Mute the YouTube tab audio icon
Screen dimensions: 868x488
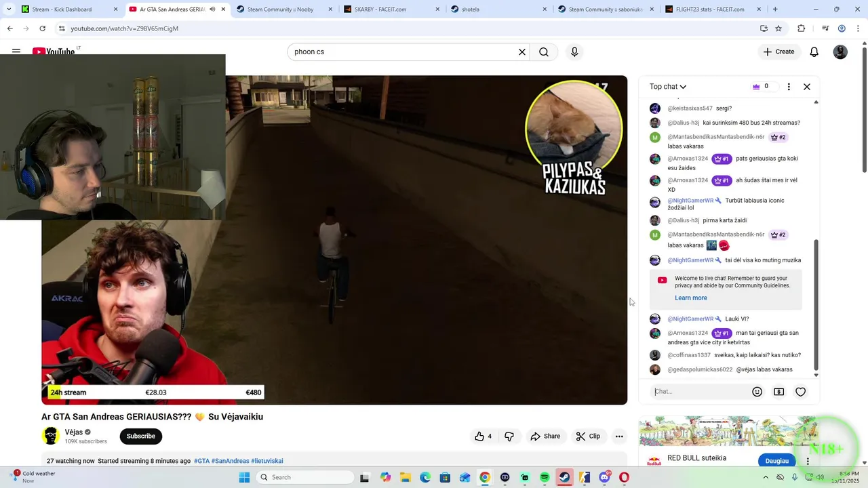212,9
